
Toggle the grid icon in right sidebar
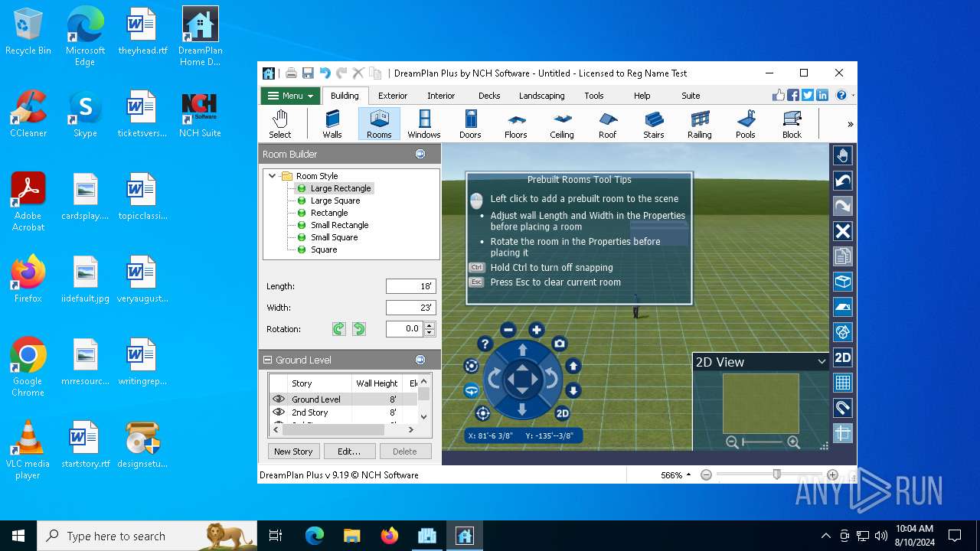point(842,383)
